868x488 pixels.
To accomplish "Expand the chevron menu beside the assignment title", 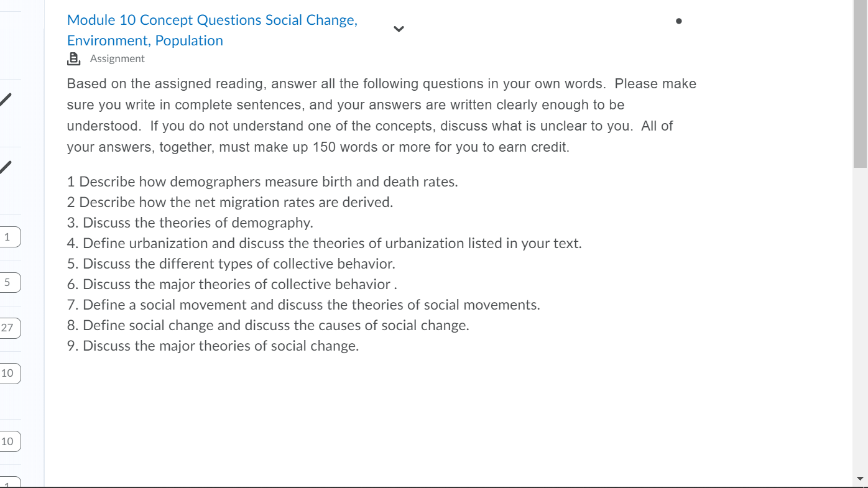I will pyautogui.click(x=399, y=29).
